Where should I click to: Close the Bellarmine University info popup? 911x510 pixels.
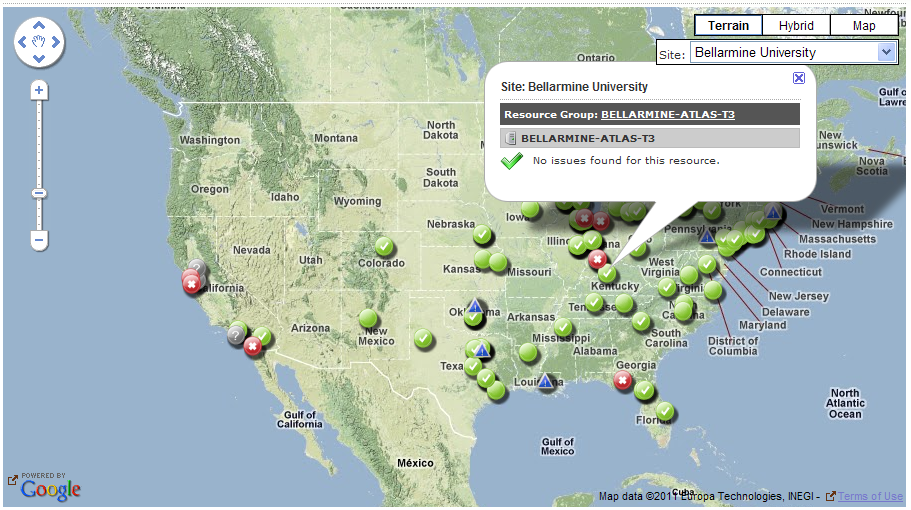tap(799, 78)
